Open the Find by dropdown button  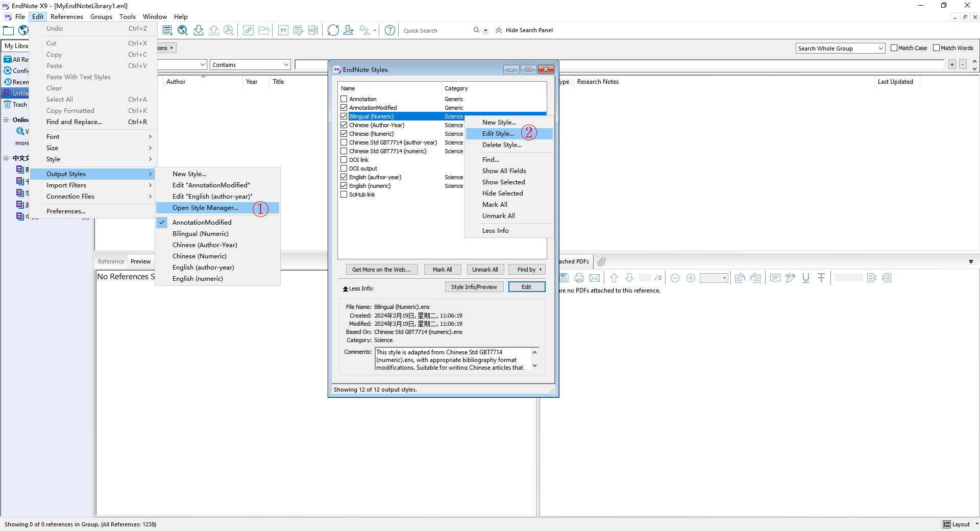pyautogui.click(x=527, y=270)
